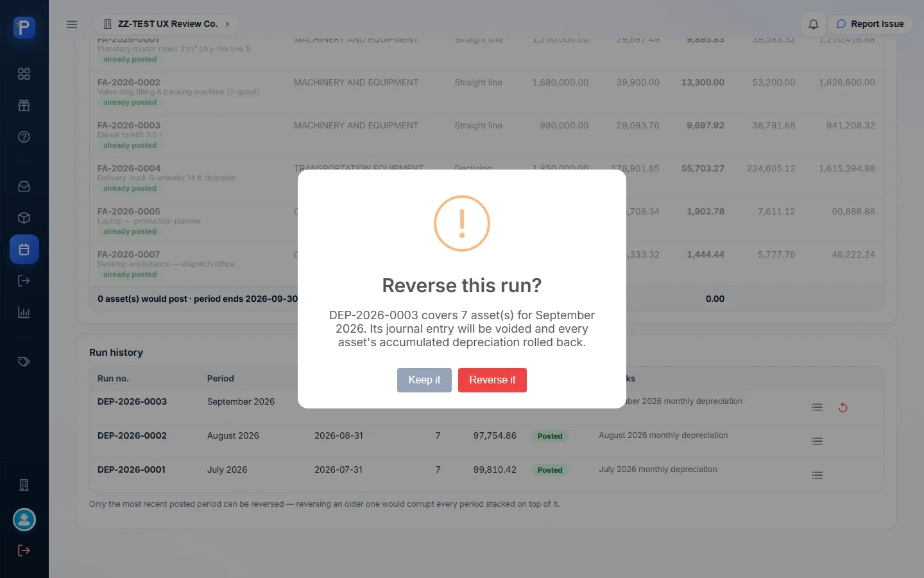This screenshot has width=924, height=578.
Task: Click the amount 97,754.86
Action: [495, 435]
